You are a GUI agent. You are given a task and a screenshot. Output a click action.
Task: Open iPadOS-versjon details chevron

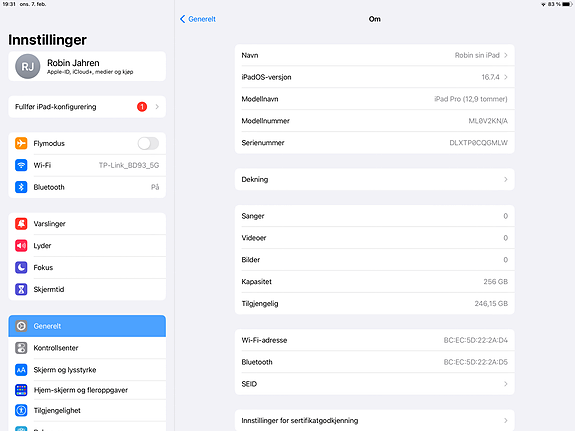point(506,77)
